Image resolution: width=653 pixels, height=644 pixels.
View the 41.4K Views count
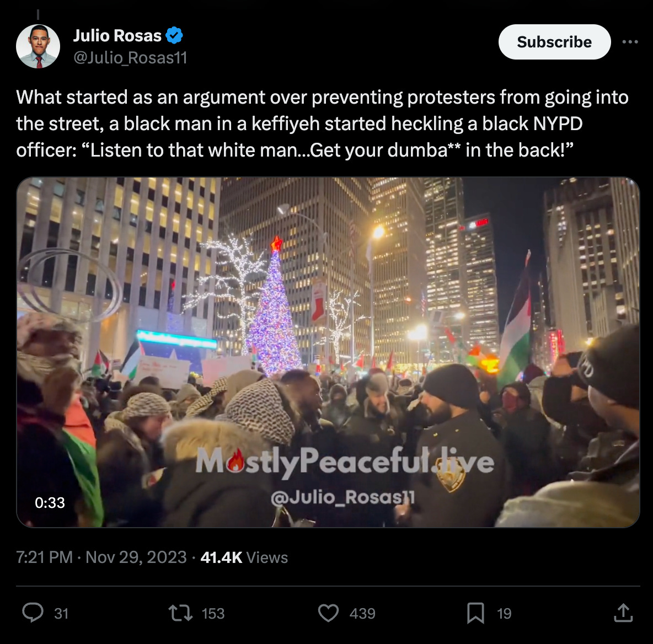[244, 557]
